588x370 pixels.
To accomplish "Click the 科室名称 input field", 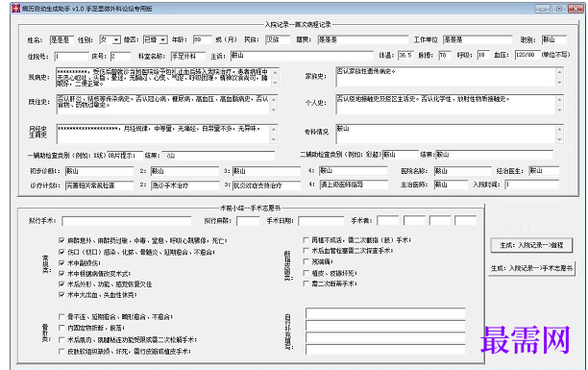I will pyautogui.click(x=188, y=57).
